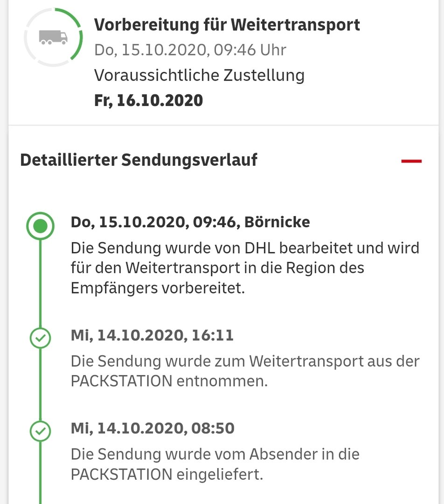Click the Detaillierter Sendungsverlauf section title

(139, 160)
